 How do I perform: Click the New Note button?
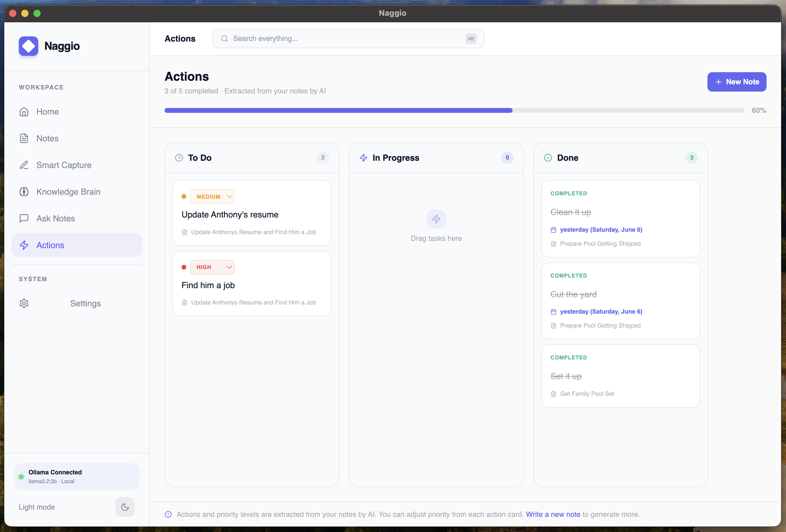(737, 82)
